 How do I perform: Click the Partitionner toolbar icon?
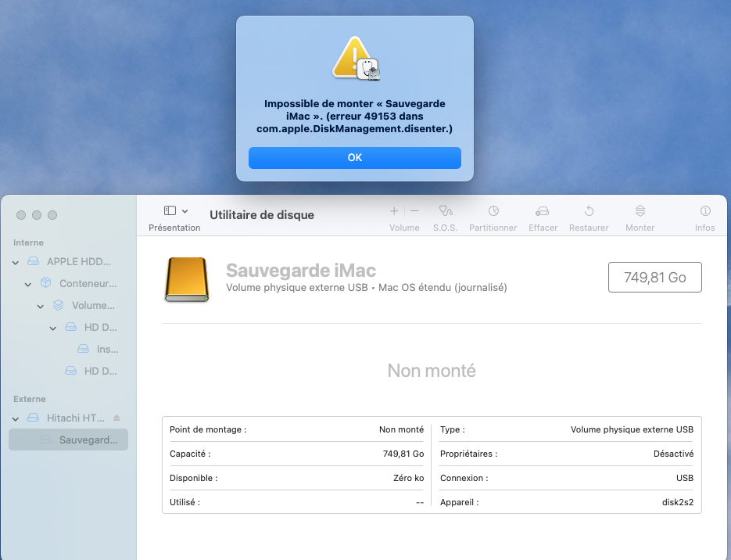tap(493, 211)
